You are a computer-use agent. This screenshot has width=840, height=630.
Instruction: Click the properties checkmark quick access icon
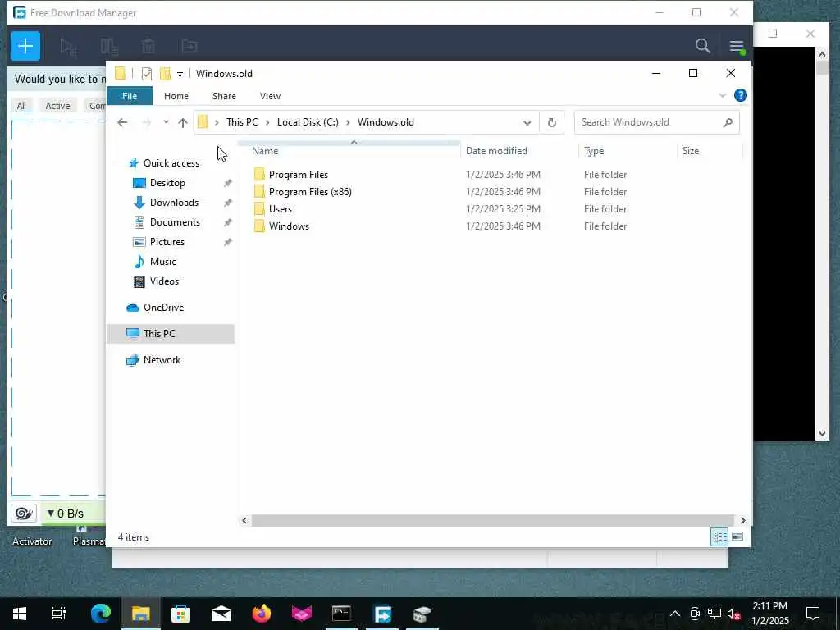[146, 74]
